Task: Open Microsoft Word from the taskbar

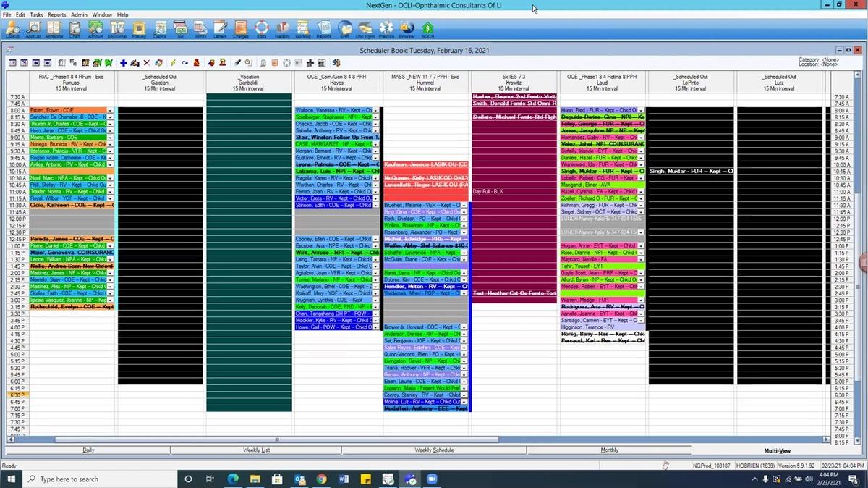Action: click(x=344, y=479)
